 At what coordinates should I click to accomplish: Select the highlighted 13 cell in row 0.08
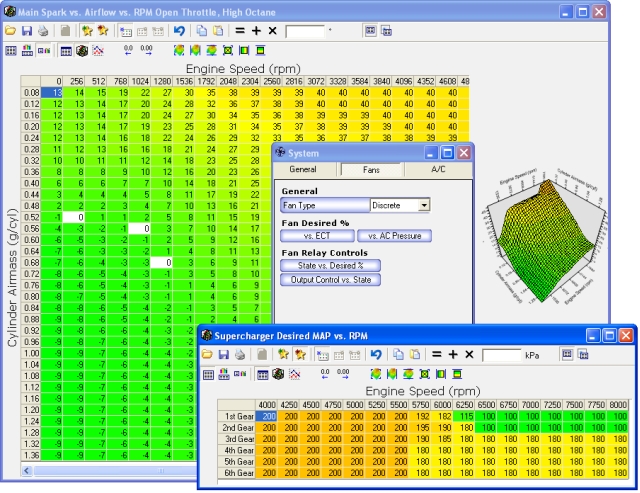[x=51, y=93]
